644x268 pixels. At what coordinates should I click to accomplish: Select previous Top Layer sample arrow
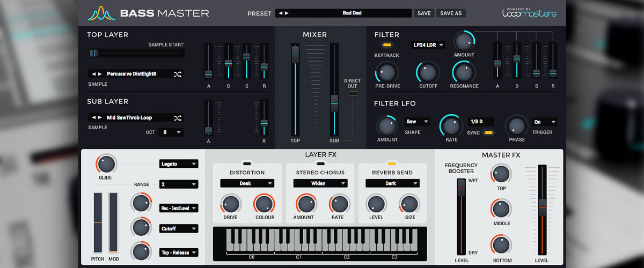pos(93,74)
